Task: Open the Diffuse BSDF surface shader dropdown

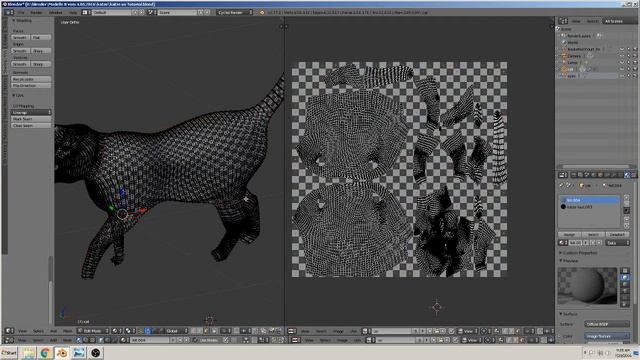Action: [x=607, y=324]
